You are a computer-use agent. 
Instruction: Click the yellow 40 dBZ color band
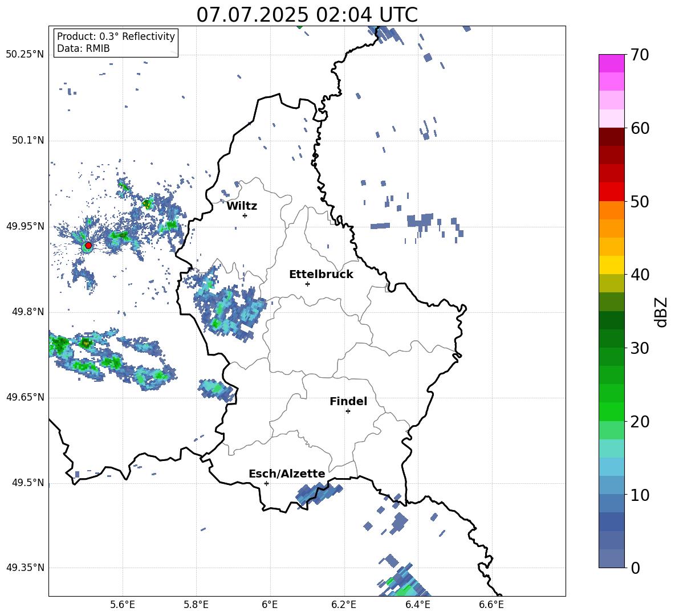pos(611,265)
